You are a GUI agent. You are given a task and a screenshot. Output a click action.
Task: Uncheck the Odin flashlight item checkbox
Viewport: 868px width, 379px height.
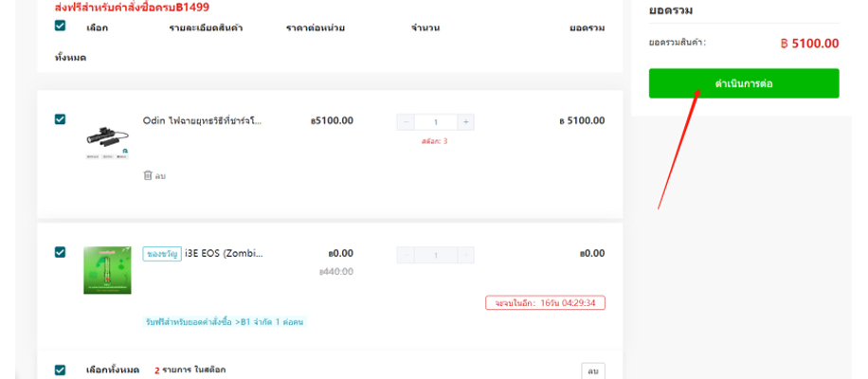point(61,119)
